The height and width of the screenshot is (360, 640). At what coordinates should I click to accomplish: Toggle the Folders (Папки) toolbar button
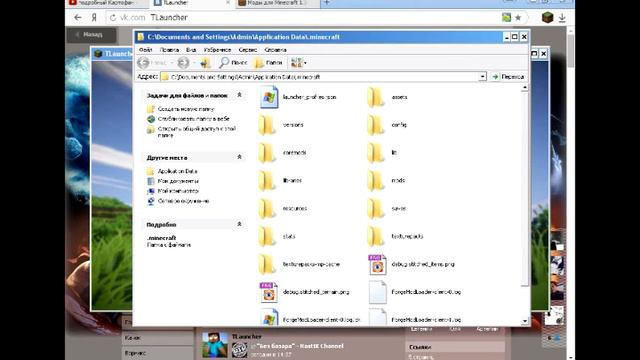(x=268, y=63)
